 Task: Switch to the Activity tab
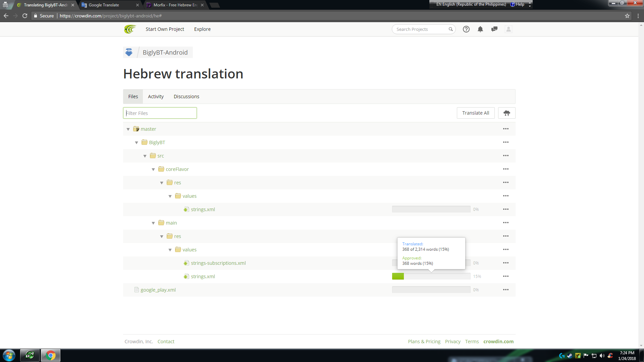156,97
